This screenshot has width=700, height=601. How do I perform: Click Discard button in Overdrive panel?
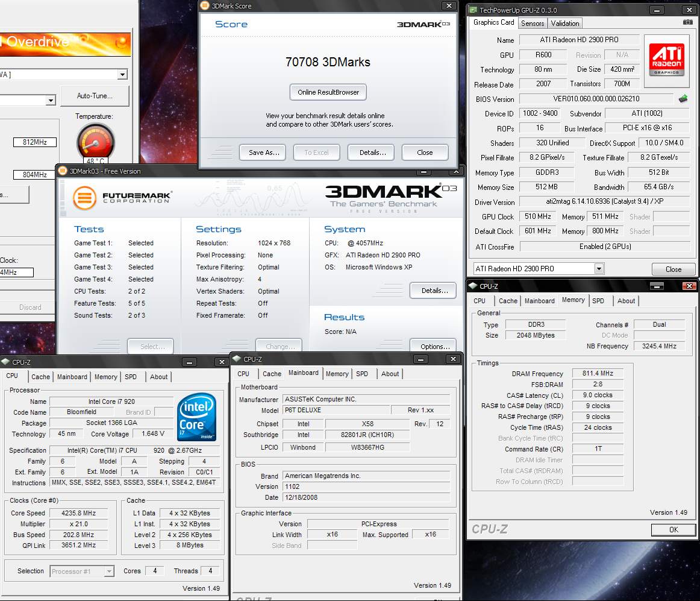pos(30,307)
